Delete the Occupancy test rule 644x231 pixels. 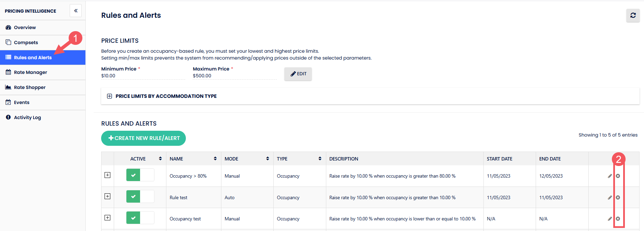point(618,219)
